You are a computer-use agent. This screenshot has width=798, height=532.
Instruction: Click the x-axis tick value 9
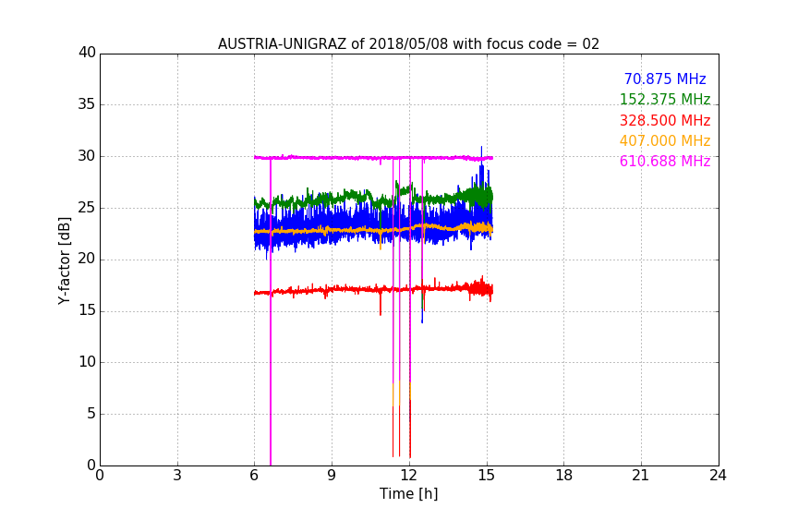pyautogui.click(x=332, y=476)
